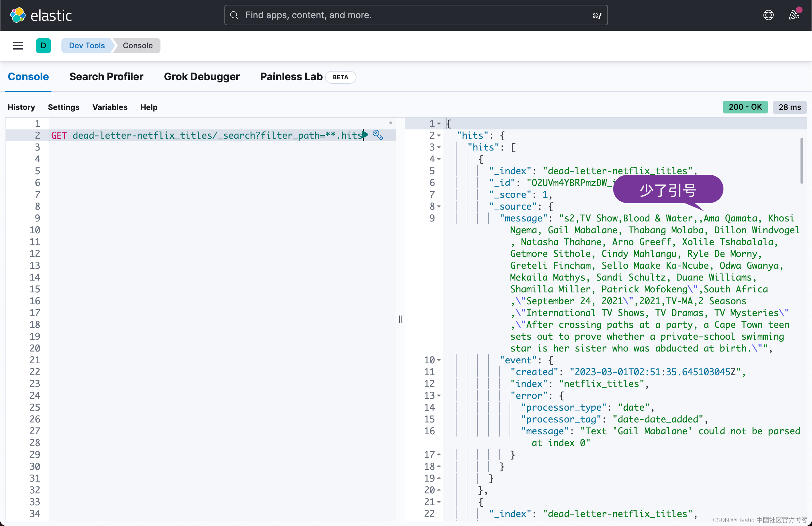Screen dimensions: 812x526
Task: Switch to the Grok Debugger tab
Action: click(x=202, y=77)
